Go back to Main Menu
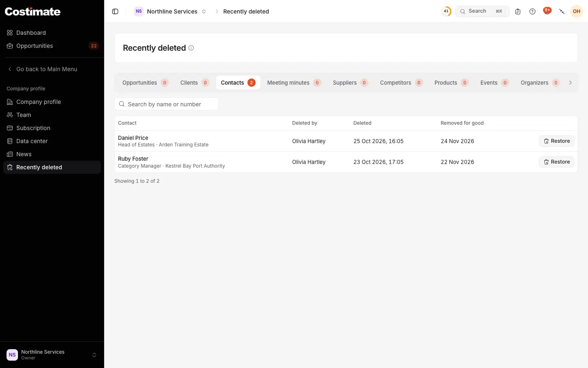Viewport: 588px width, 368px height. (52, 69)
